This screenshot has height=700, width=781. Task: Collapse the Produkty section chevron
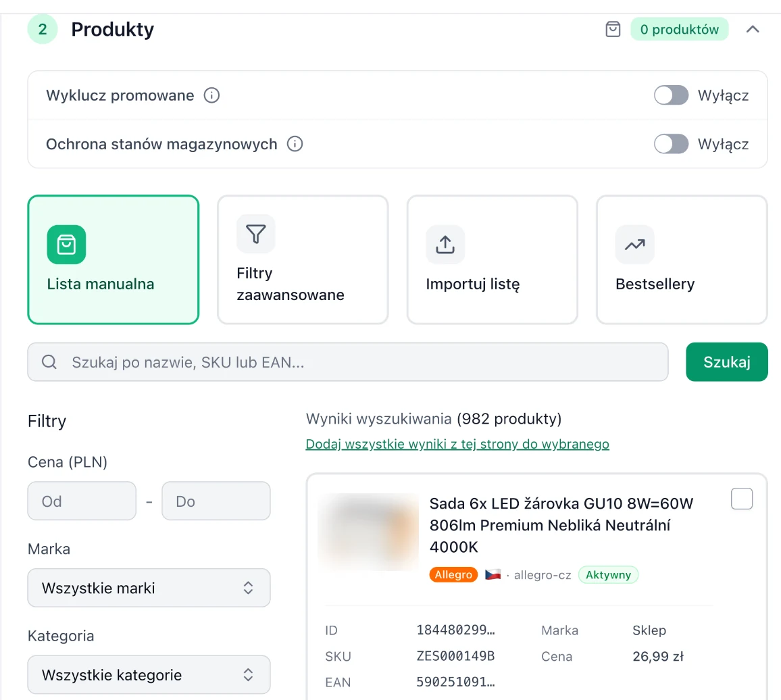(753, 30)
